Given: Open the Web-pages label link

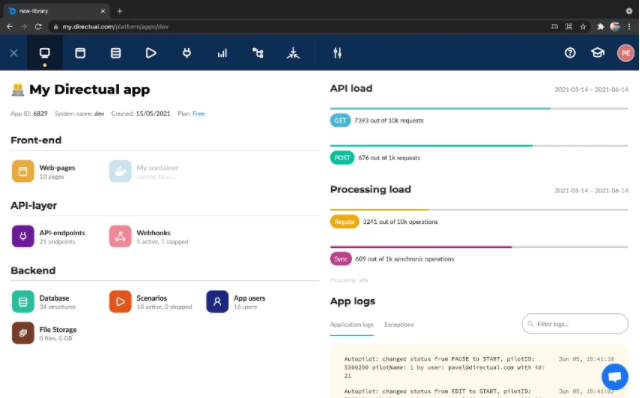Looking at the screenshot, I should [x=57, y=167].
